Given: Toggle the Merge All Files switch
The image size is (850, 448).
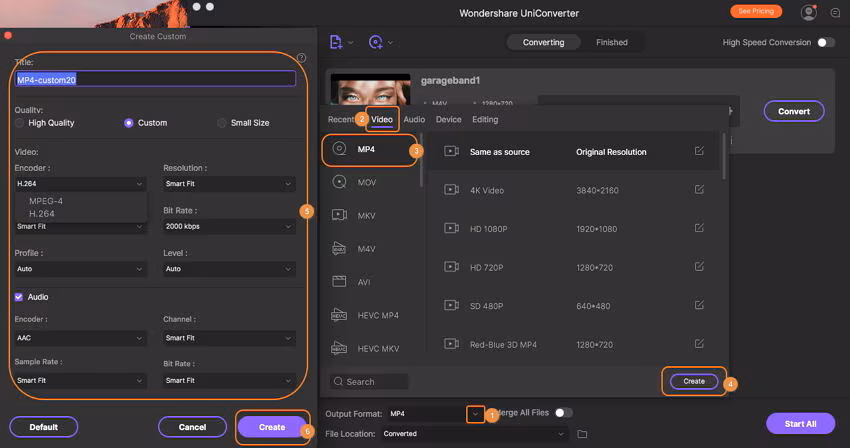Looking at the screenshot, I should tap(564, 413).
